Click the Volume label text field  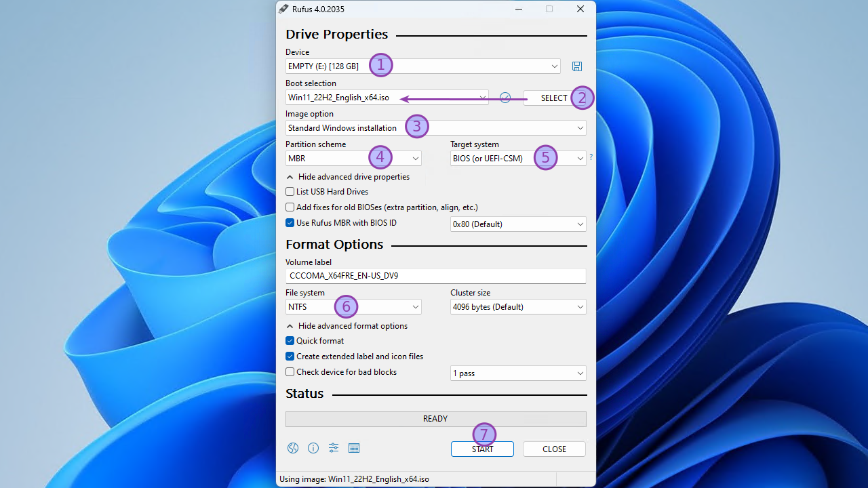tap(436, 276)
